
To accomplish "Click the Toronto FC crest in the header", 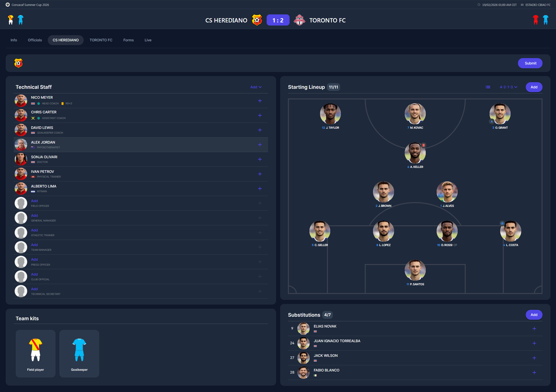I will coord(299,20).
